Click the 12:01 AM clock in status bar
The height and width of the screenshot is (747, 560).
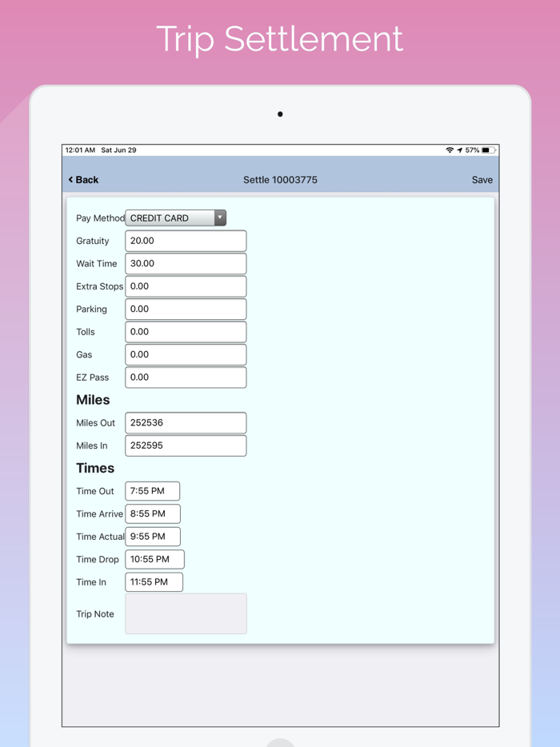(80, 150)
